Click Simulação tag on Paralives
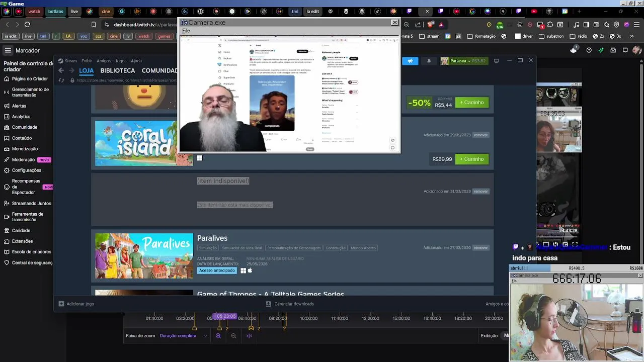 [x=207, y=248]
